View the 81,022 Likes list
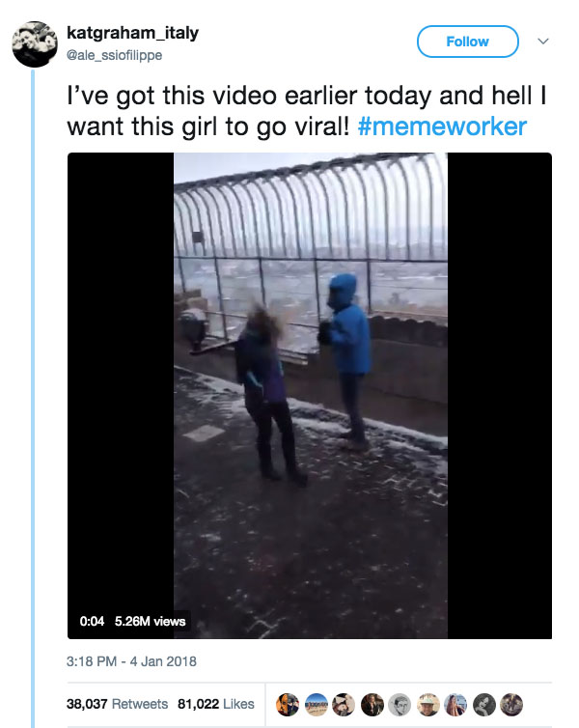579x728 pixels. [216, 704]
